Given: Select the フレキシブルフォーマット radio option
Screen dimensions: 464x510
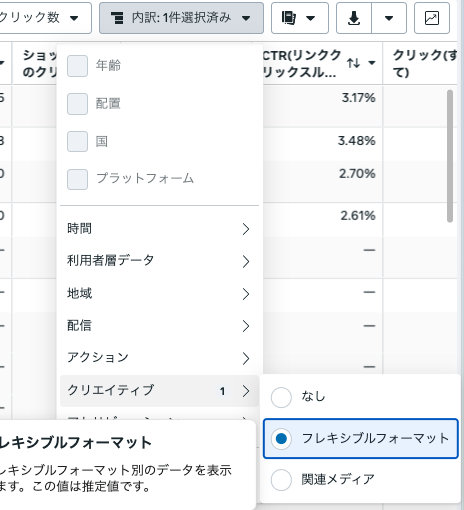Looking at the screenshot, I should pyautogui.click(x=281, y=439).
